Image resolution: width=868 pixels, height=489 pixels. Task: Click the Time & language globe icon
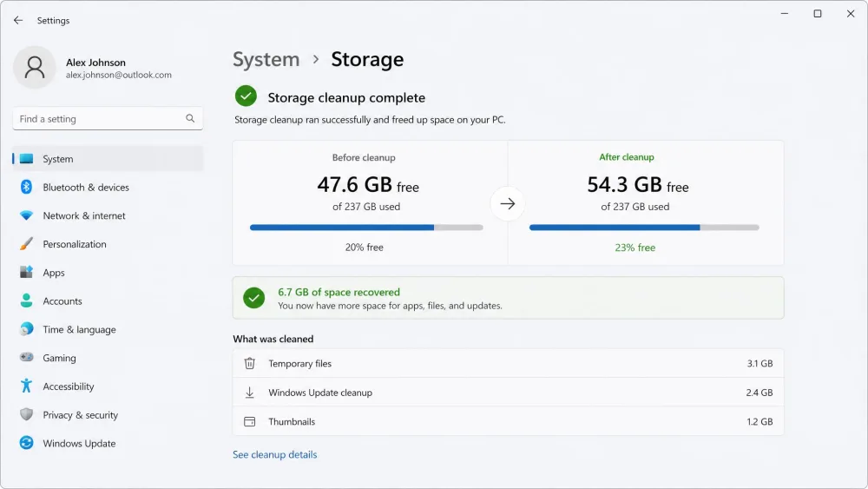pyautogui.click(x=26, y=329)
